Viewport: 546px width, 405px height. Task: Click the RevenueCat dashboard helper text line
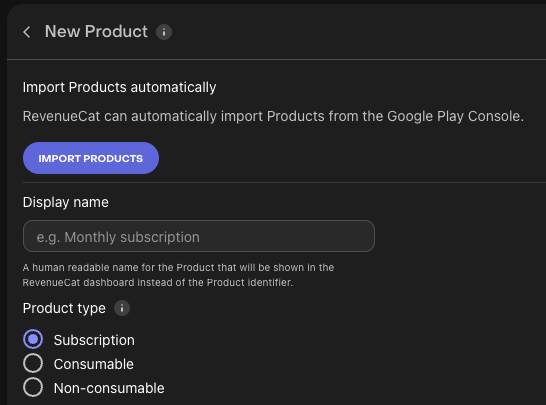tap(158, 282)
